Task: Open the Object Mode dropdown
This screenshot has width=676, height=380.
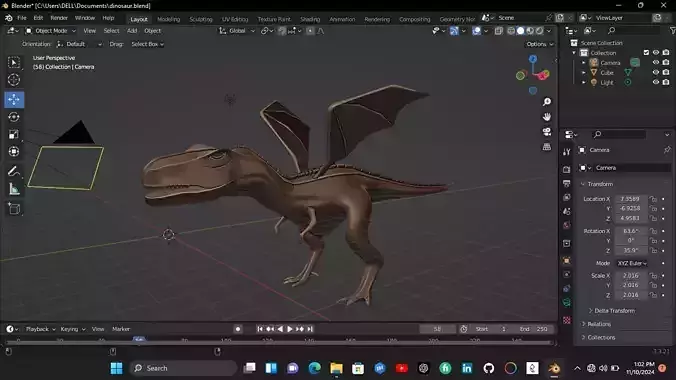Action: click(x=50, y=31)
